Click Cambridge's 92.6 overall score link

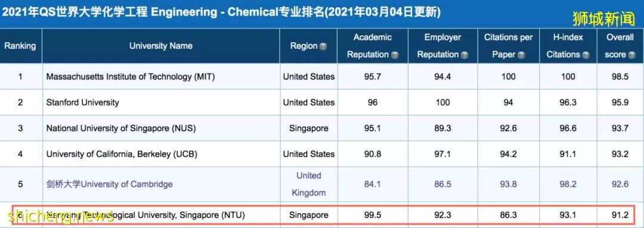(x=620, y=184)
